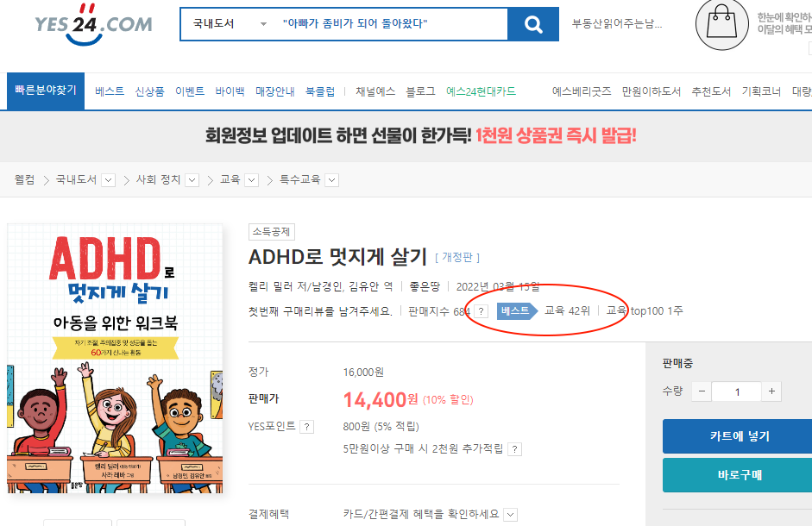Click the 바로구매 button

(x=738, y=475)
